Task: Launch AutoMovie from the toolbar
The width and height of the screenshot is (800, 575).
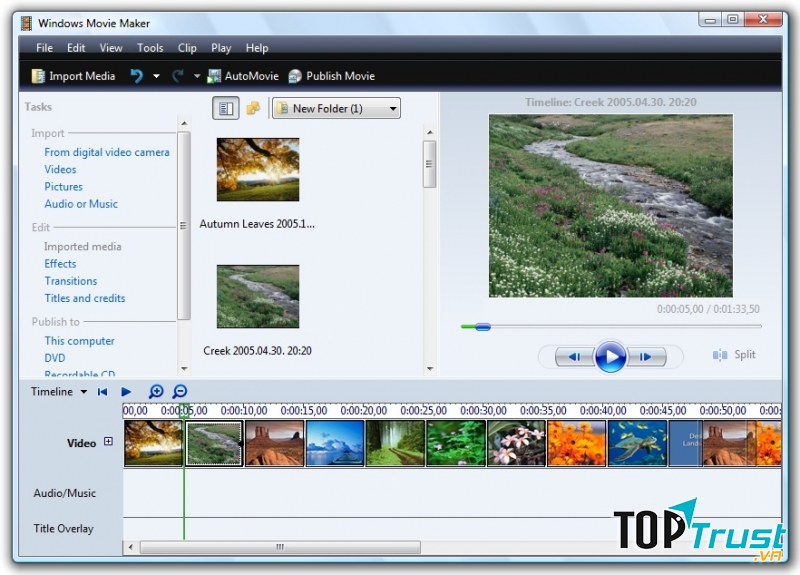Action: pos(243,76)
